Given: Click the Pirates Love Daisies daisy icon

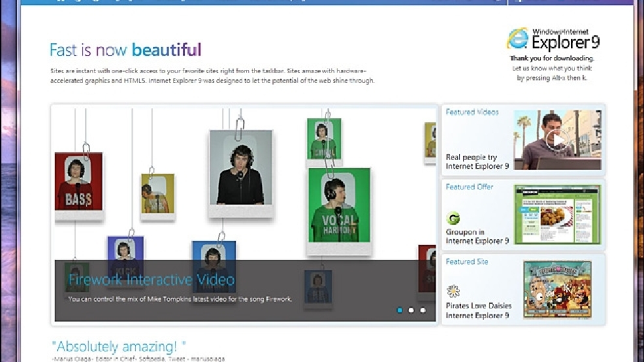Looking at the screenshot, I should click(453, 291).
